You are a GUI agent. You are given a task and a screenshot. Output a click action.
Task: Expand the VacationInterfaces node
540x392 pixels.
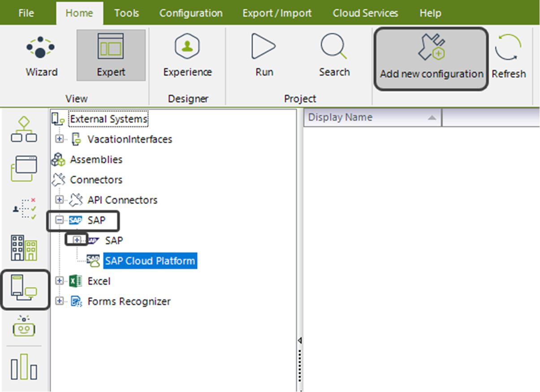(59, 139)
